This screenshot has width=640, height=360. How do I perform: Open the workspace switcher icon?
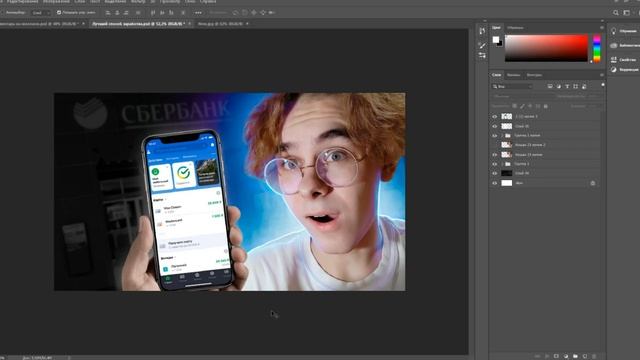click(x=627, y=13)
